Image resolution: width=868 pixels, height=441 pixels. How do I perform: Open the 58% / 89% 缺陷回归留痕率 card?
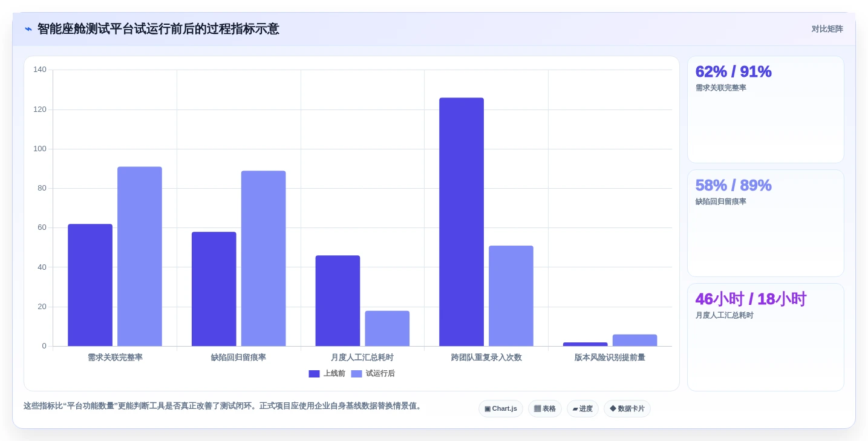pyautogui.click(x=765, y=223)
